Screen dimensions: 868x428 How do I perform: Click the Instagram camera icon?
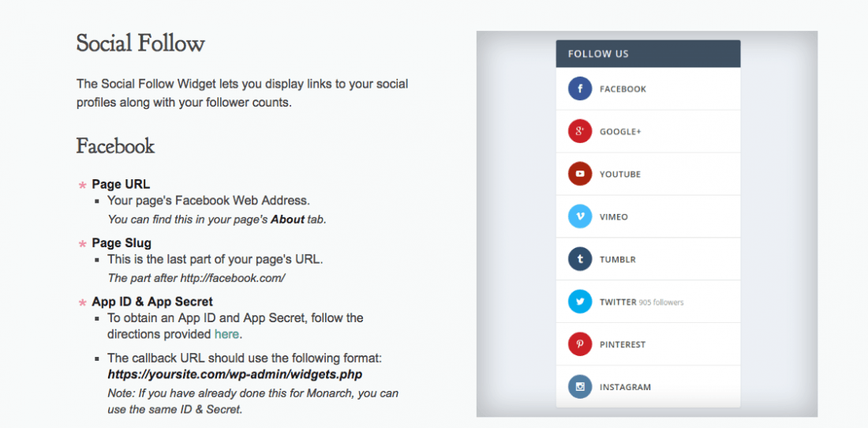(x=580, y=387)
